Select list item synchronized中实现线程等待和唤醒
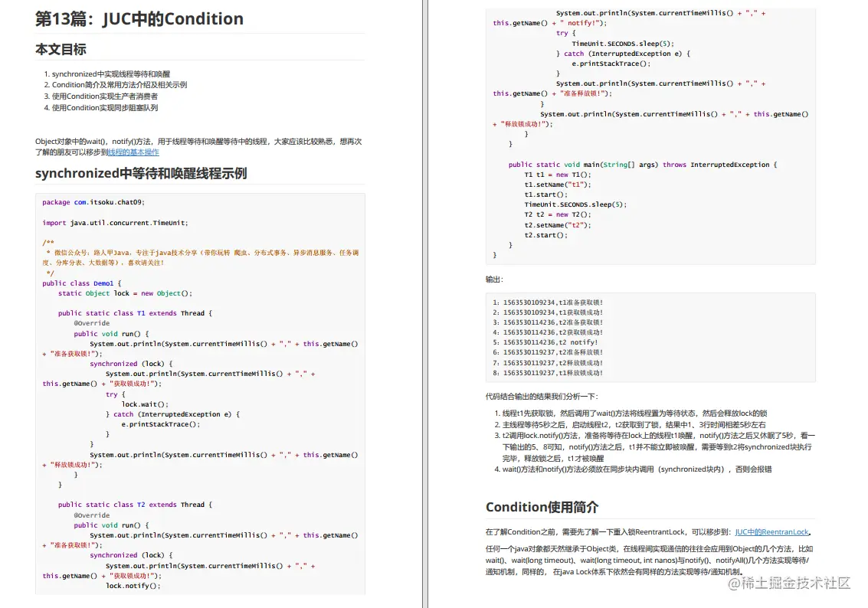 point(111,74)
